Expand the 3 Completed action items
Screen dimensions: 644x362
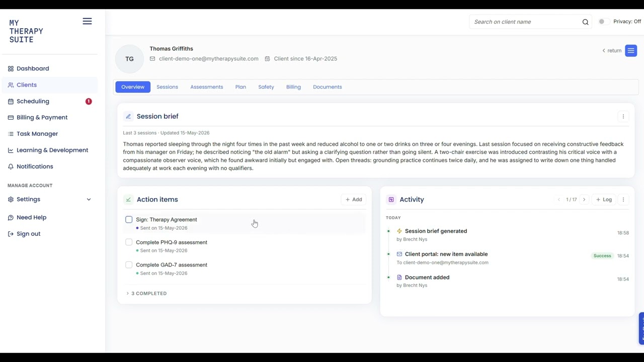tap(146, 294)
